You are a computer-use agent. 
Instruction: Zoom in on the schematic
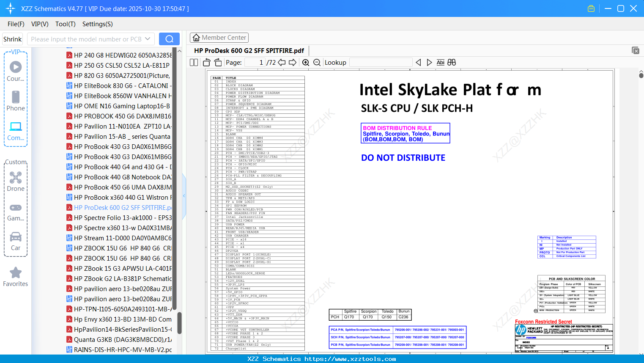click(x=306, y=62)
